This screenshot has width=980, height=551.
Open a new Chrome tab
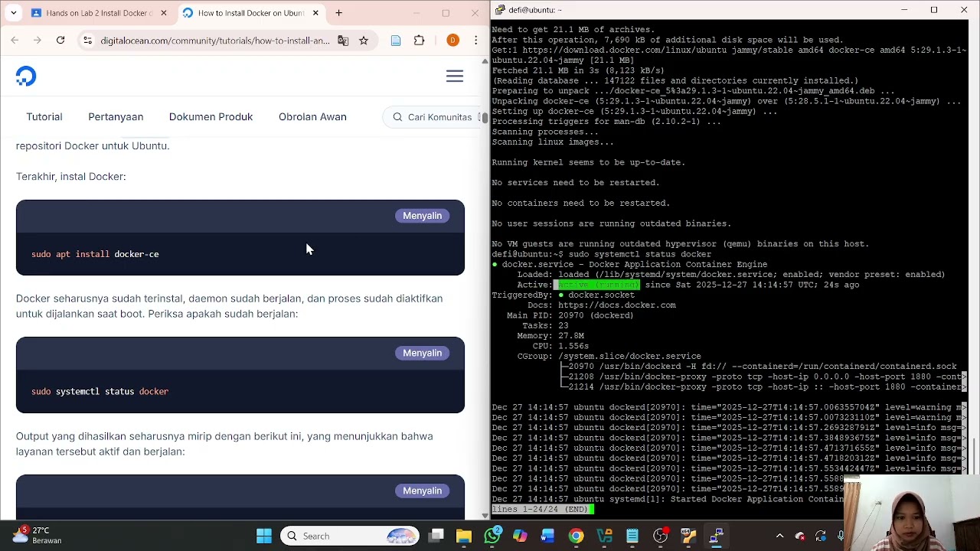click(x=339, y=13)
